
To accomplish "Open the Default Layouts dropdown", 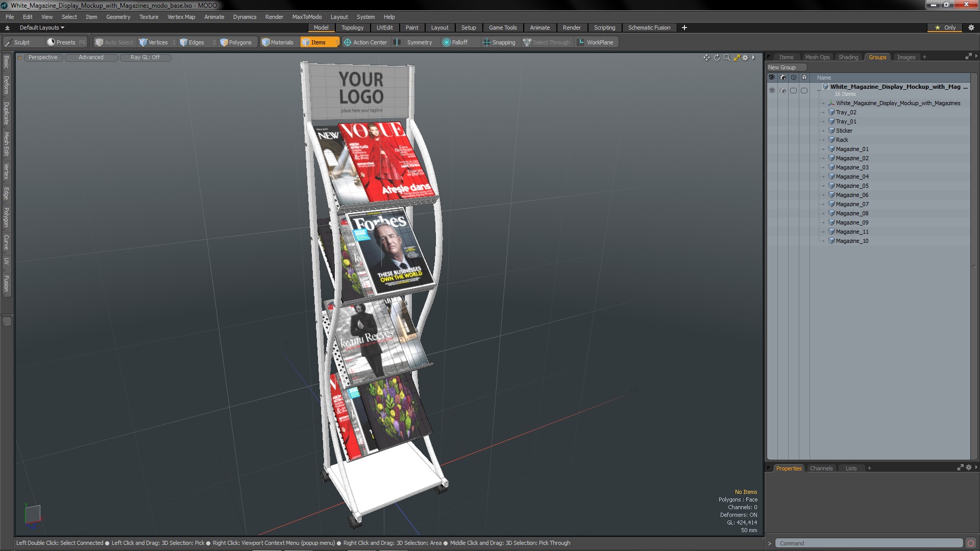I will click(40, 28).
